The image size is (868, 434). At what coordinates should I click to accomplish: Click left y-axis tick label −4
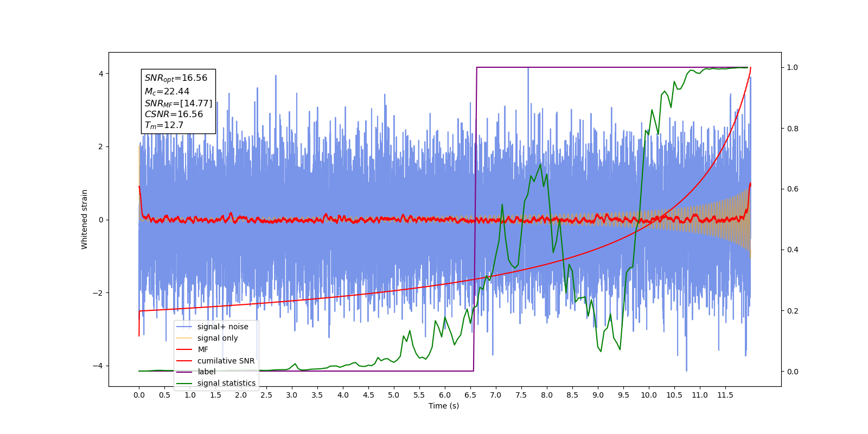(x=98, y=366)
